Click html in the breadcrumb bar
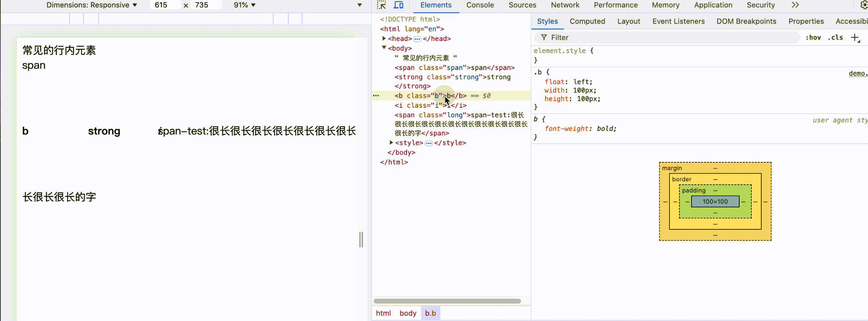Viewport: 868px width, 321px height. (x=383, y=313)
